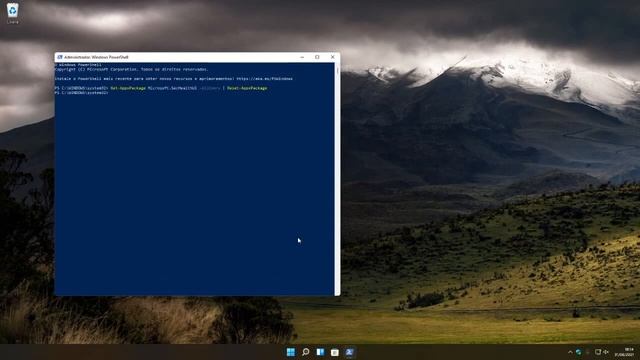This screenshot has height=360, width=640.
Task: Minimize the PowerShell window
Action: [302, 57]
